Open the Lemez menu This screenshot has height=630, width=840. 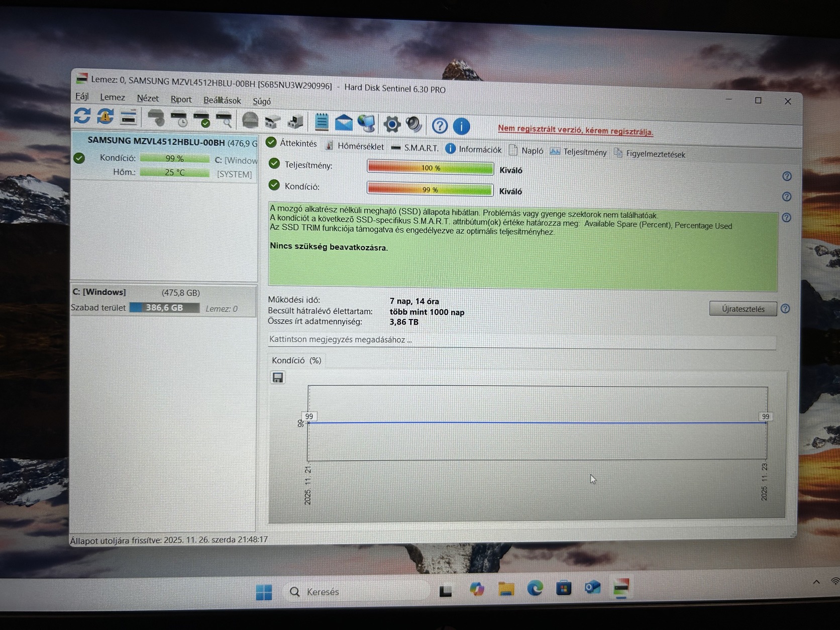(113, 97)
